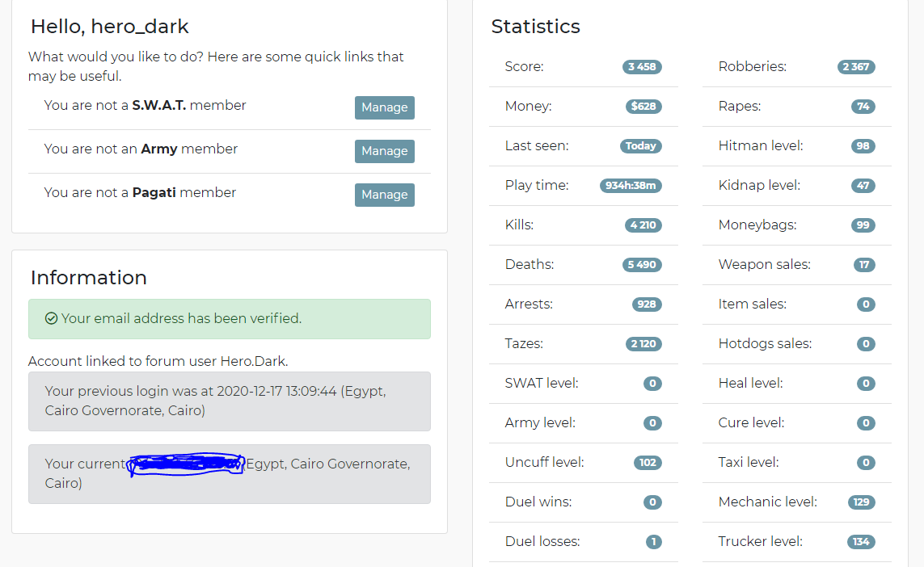Click the Hotdogs sales value badge
This screenshot has width=924, height=567.
click(x=867, y=344)
